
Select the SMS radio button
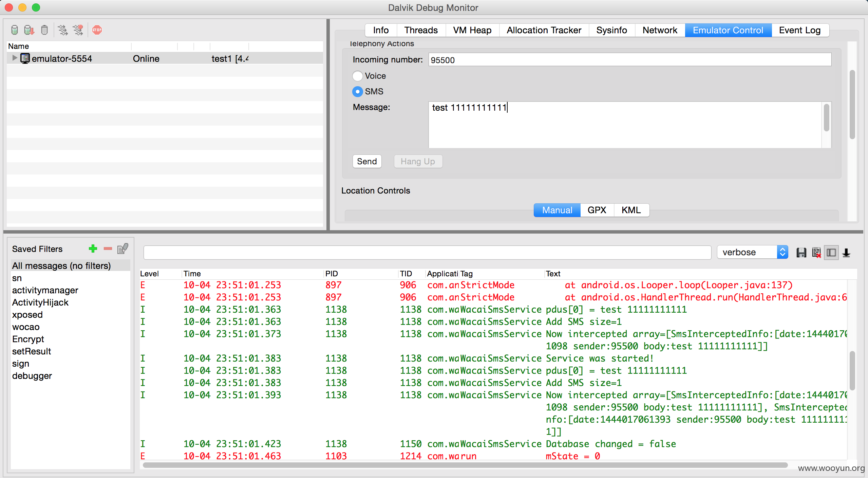[x=358, y=91]
